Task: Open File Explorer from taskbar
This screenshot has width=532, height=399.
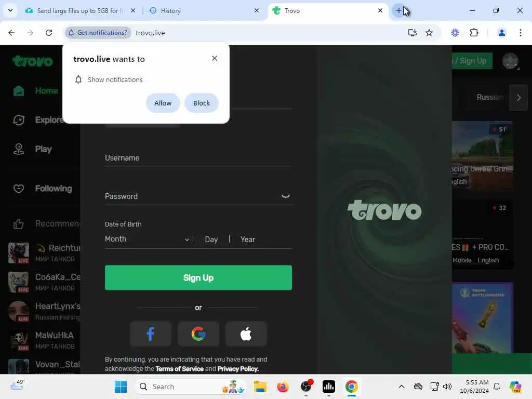Action: click(260, 387)
